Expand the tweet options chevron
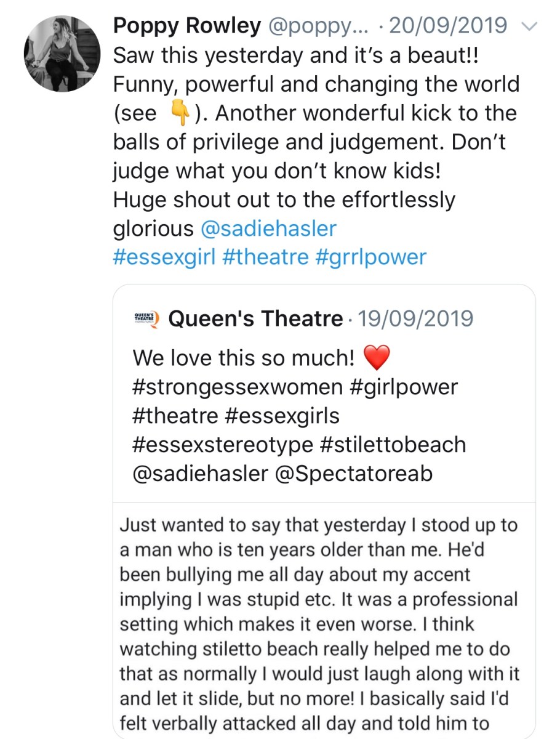560x739 pixels. 529,26
